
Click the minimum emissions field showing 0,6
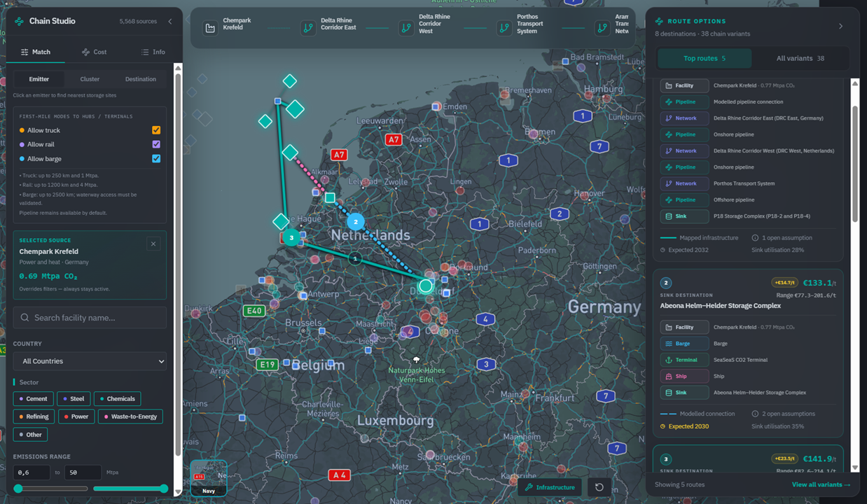(x=32, y=472)
